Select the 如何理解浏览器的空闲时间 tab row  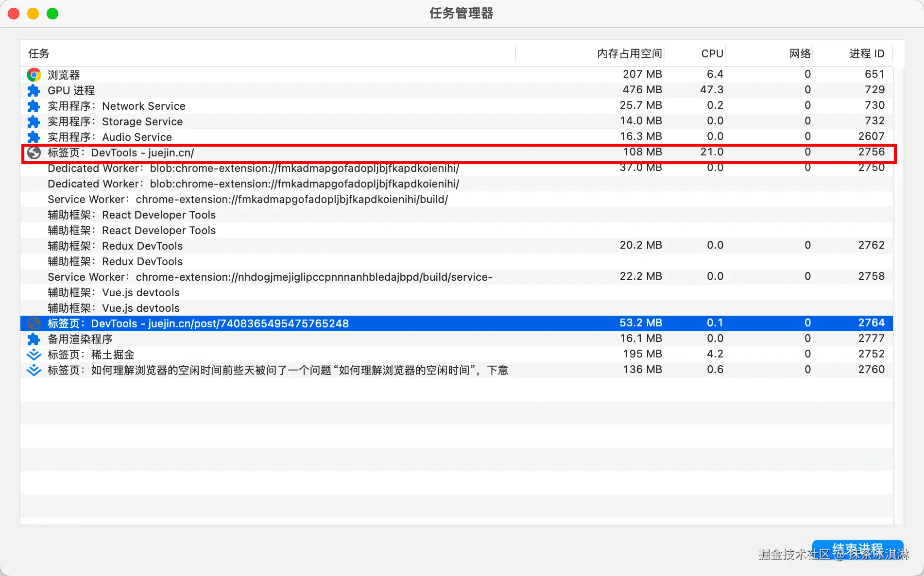click(x=457, y=370)
